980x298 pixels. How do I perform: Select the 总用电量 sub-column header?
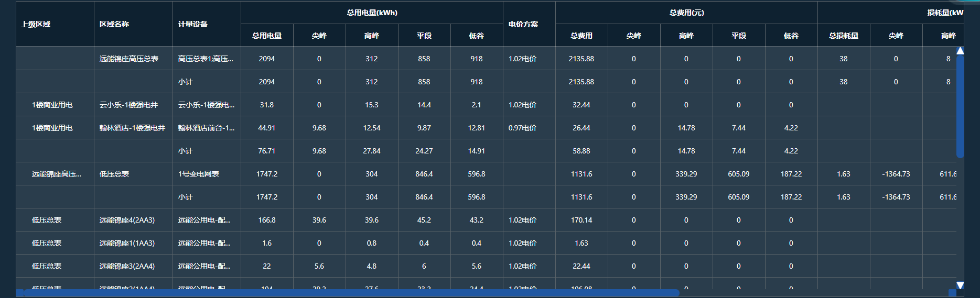[x=267, y=36]
